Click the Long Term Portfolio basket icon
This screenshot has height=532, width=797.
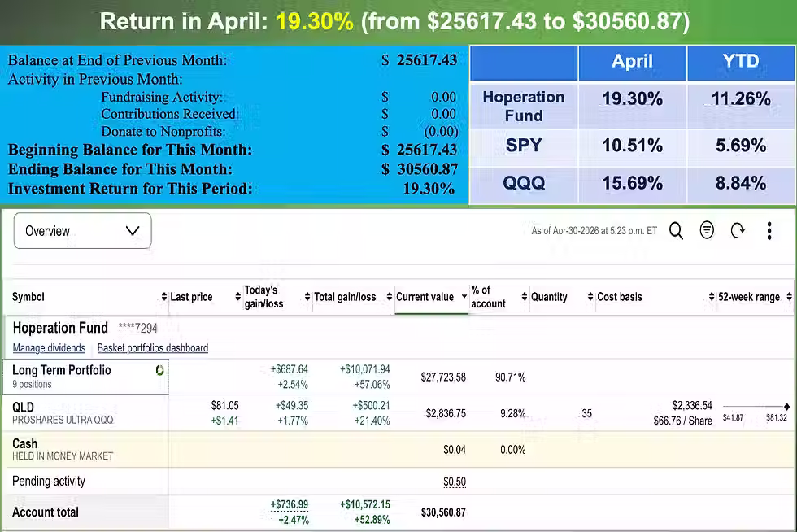pyautogui.click(x=159, y=370)
